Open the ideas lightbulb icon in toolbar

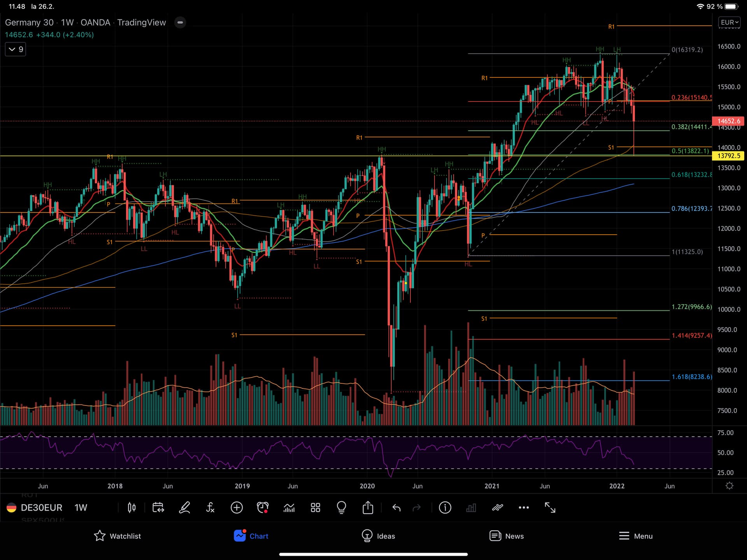(342, 507)
